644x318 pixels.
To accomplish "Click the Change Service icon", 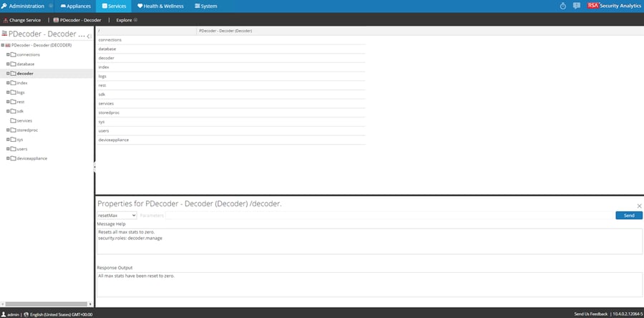I will 5,20.
